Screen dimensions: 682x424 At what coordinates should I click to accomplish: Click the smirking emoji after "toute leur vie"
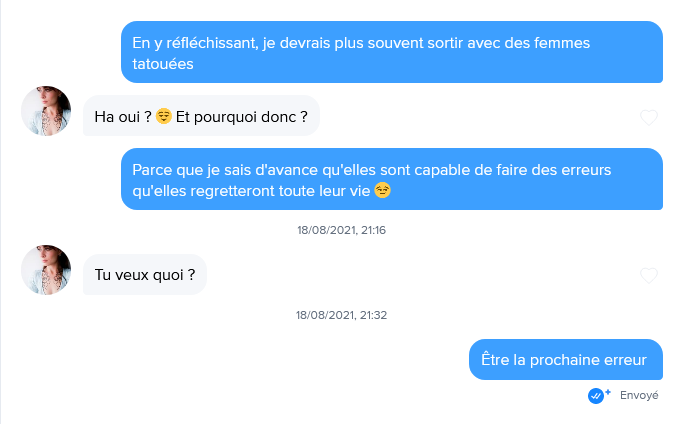pyautogui.click(x=382, y=189)
